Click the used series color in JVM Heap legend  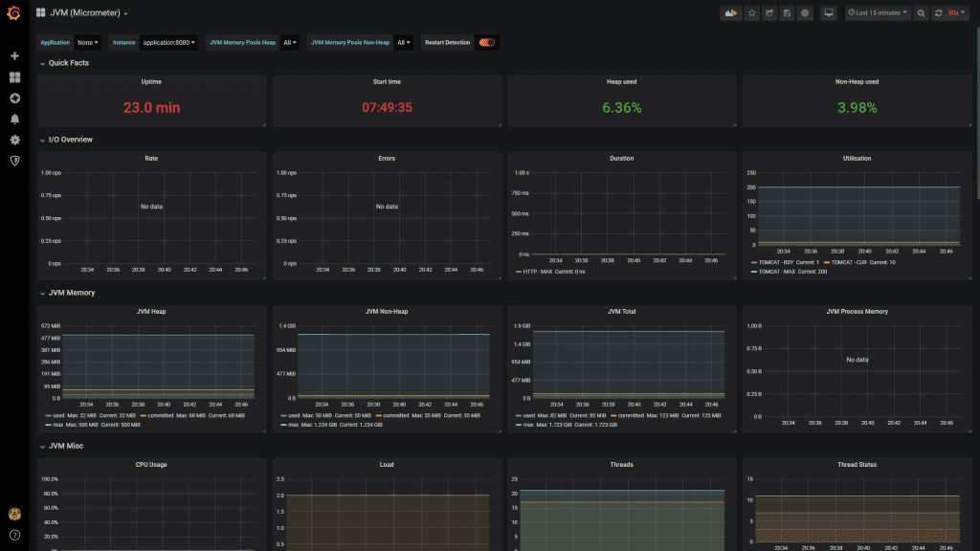(x=48, y=415)
